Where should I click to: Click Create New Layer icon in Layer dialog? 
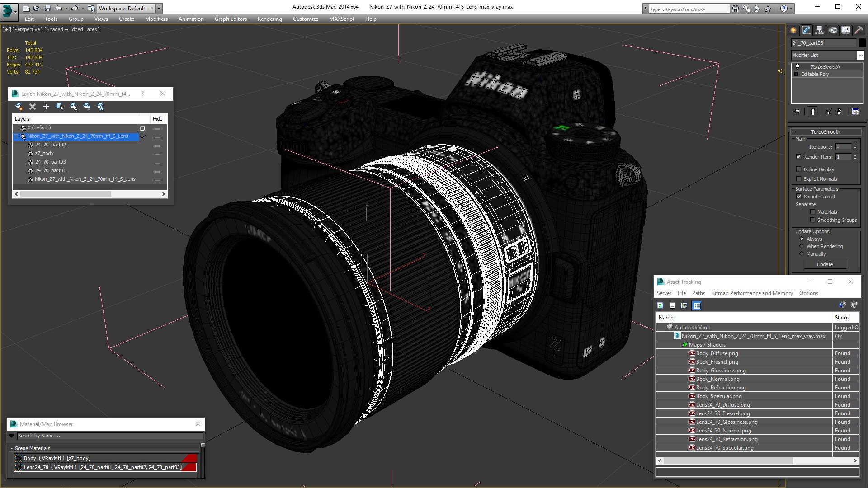(x=19, y=107)
